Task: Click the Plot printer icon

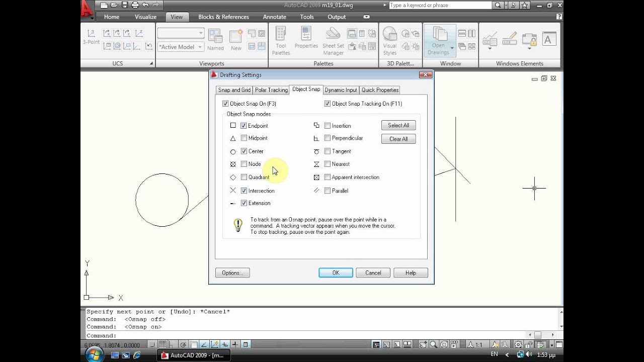Action: pyautogui.click(x=135, y=5)
